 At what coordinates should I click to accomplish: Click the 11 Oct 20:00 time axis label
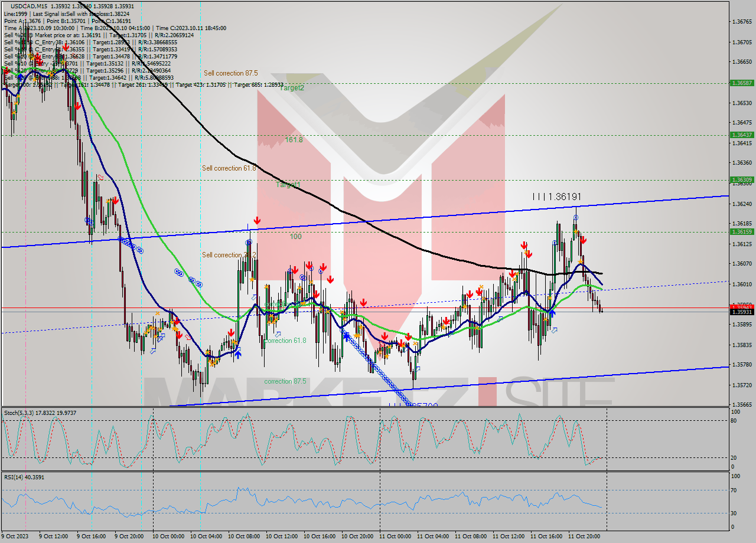[585, 536]
